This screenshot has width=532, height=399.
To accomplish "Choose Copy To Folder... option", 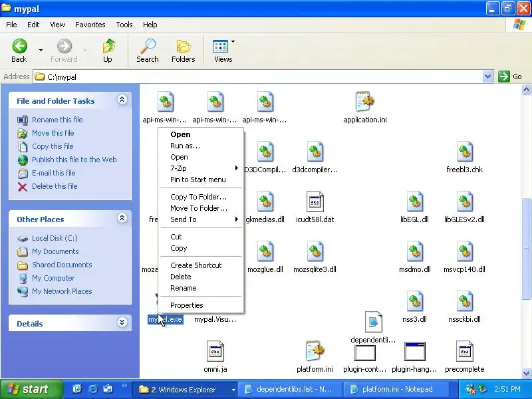I will (201, 197).
